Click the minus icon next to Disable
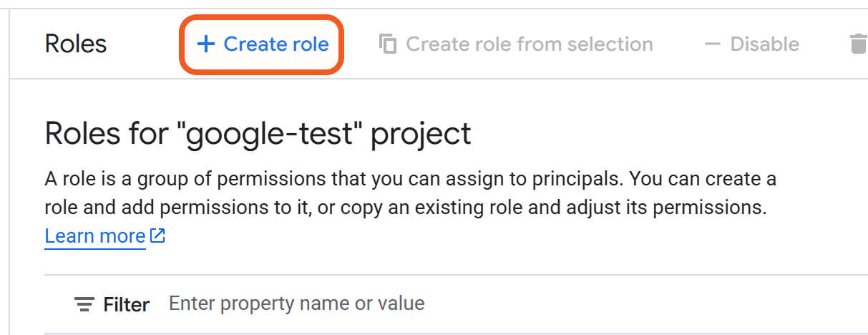This screenshot has height=335, width=868. 712,44
